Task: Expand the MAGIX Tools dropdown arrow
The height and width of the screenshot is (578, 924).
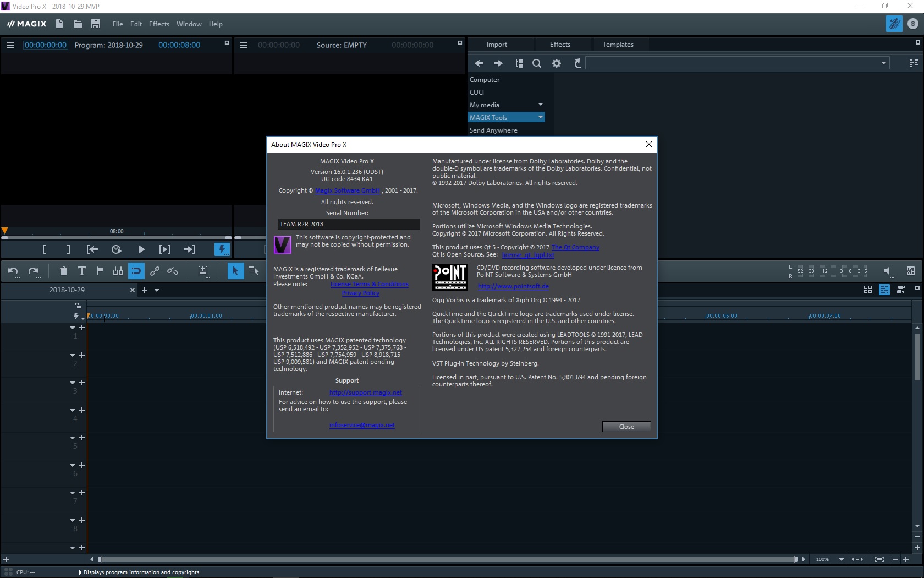Action: coord(540,117)
